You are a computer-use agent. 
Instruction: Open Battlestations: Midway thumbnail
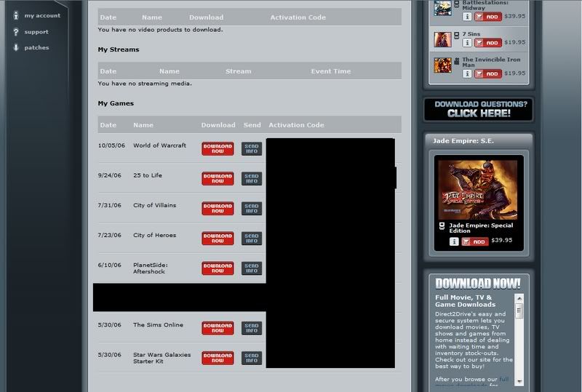[443, 8]
